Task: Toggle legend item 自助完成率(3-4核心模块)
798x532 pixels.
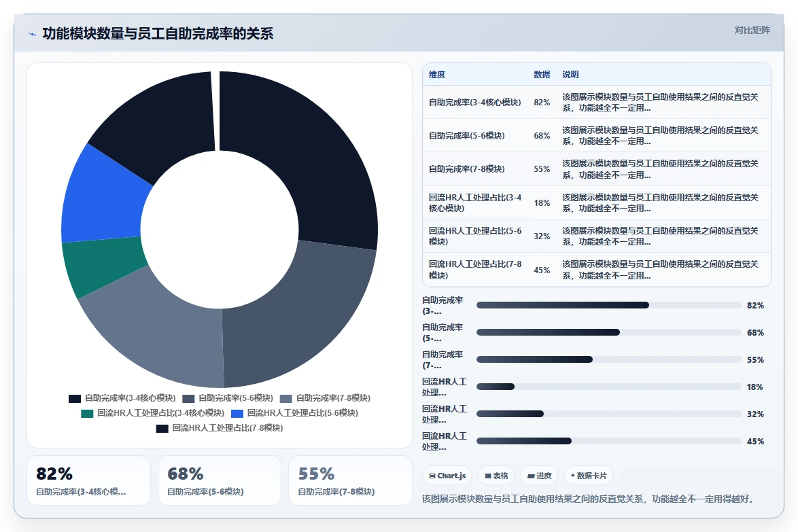Action: point(122,398)
